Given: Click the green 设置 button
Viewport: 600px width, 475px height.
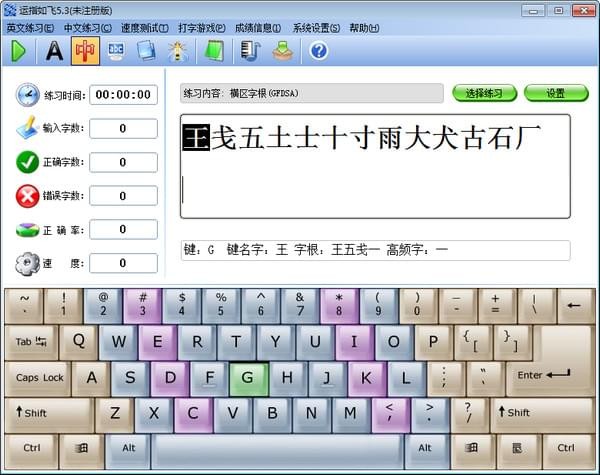Looking at the screenshot, I should 556,93.
